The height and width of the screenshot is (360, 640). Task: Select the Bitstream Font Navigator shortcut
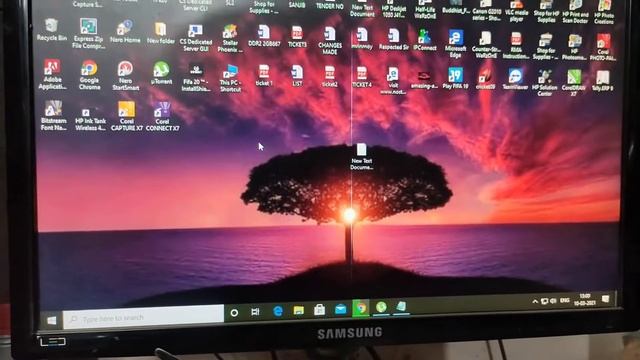click(x=53, y=116)
